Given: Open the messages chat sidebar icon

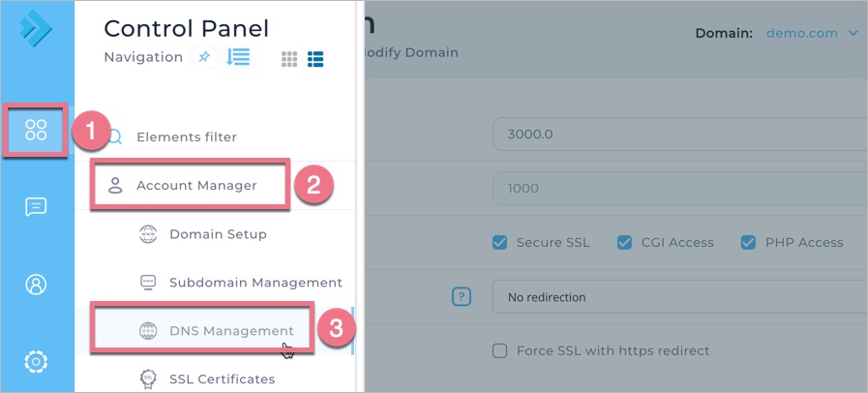Looking at the screenshot, I should pyautogui.click(x=36, y=206).
